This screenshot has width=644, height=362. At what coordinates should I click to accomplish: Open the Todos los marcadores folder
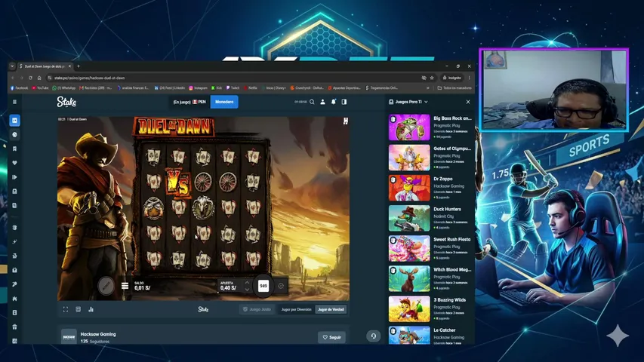pyautogui.click(x=454, y=87)
